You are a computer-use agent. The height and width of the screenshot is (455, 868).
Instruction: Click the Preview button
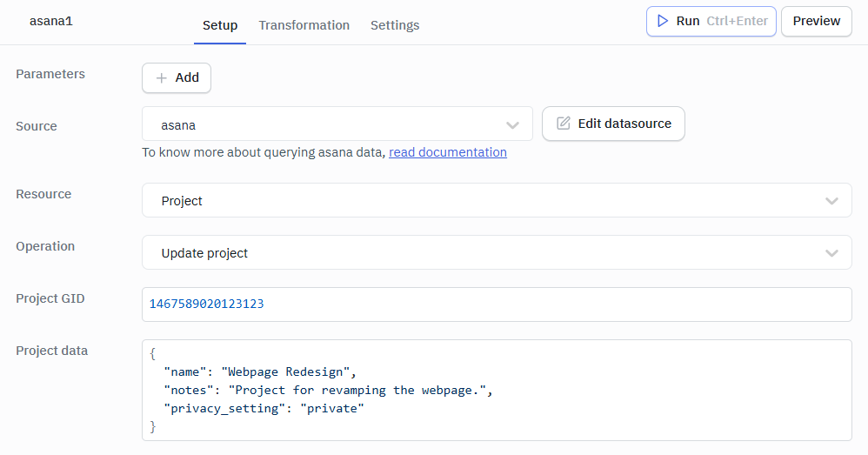pyautogui.click(x=817, y=21)
